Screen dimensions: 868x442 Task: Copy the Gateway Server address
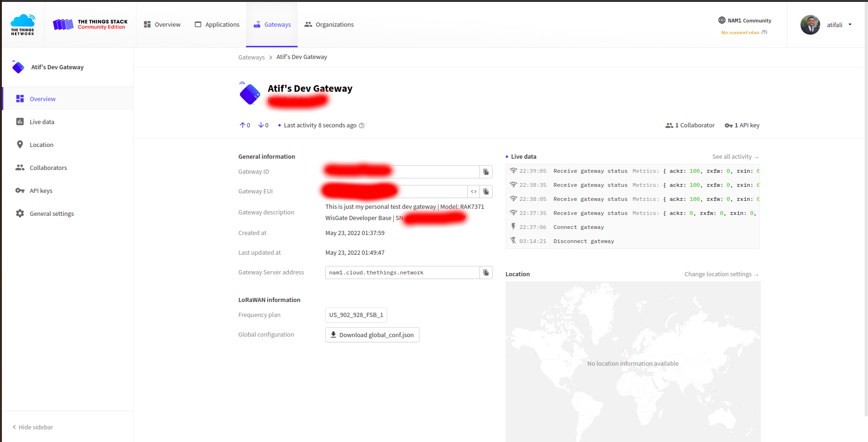point(486,273)
